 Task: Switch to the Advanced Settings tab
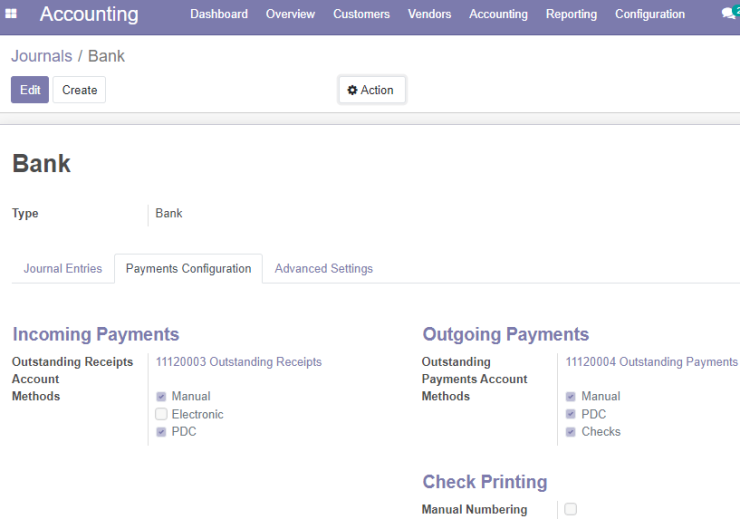[324, 268]
